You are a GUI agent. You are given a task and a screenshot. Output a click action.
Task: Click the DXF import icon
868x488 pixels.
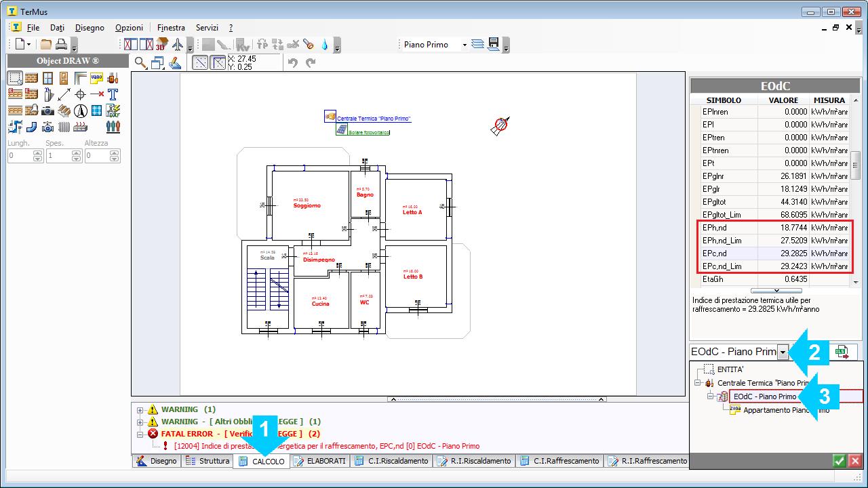click(113, 110)
